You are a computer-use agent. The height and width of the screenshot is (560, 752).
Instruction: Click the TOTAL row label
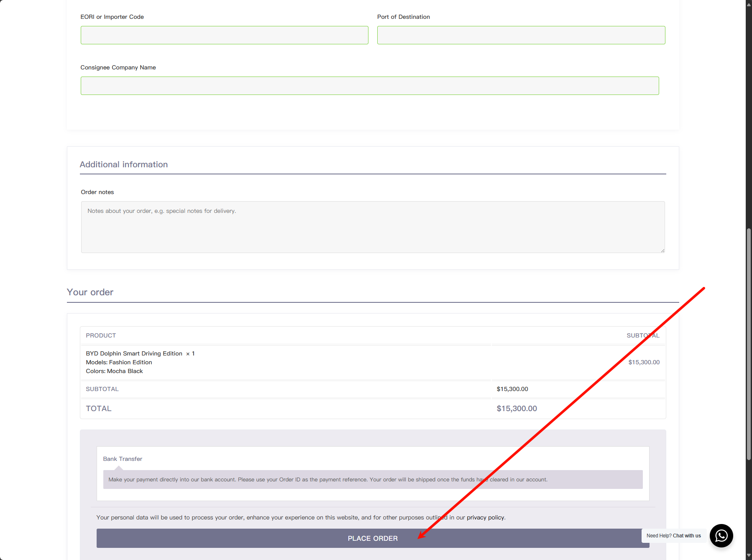click(x=99, y=409)
